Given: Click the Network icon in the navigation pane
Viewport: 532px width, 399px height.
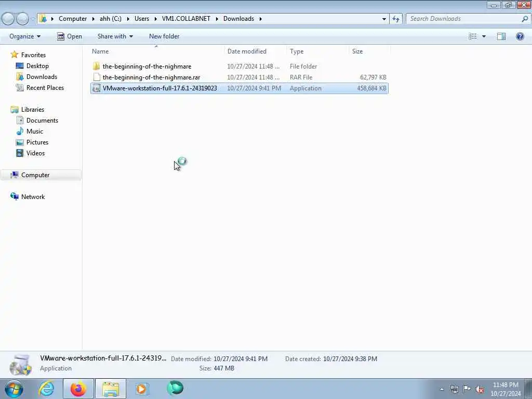Looking at the screenshot, I should (14, 196).
